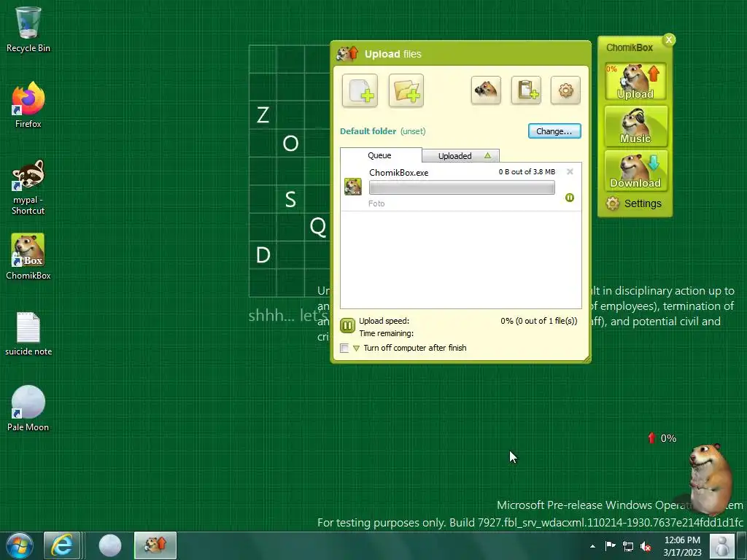Select the Pale Moon desktop shortcut

(x=28, y=408)
